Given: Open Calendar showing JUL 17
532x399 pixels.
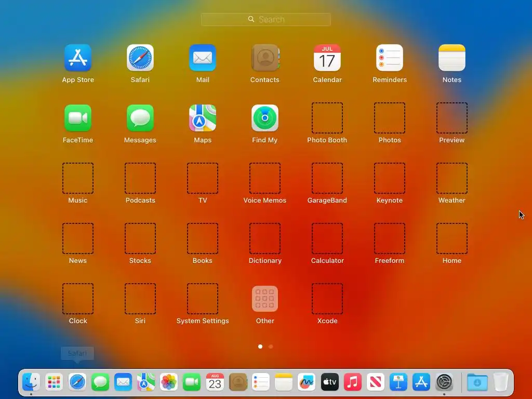Looking at the screenshot, I should pos(327,58).
